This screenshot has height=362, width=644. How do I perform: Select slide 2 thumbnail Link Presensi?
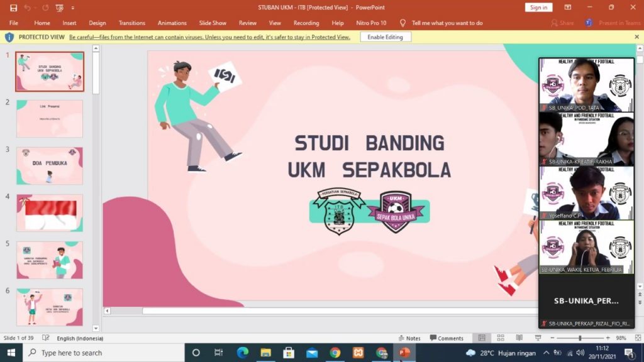[50, 119]
